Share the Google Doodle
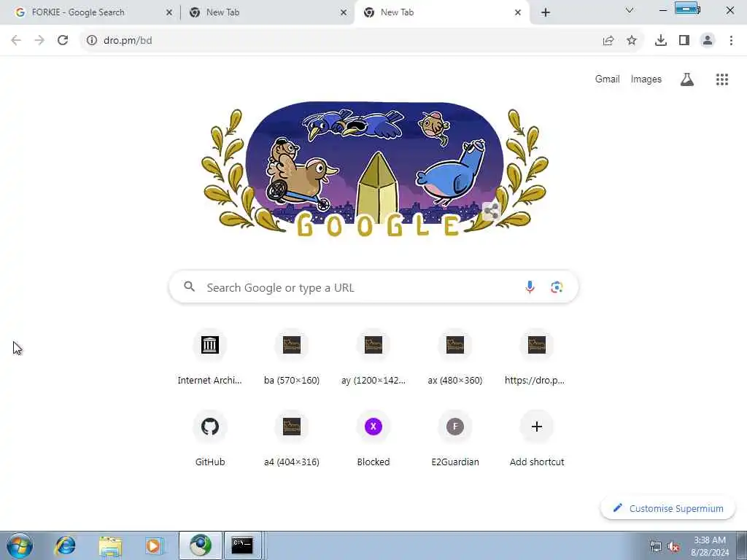Viewport: 747px width, 560px height. tap(491, 211)
